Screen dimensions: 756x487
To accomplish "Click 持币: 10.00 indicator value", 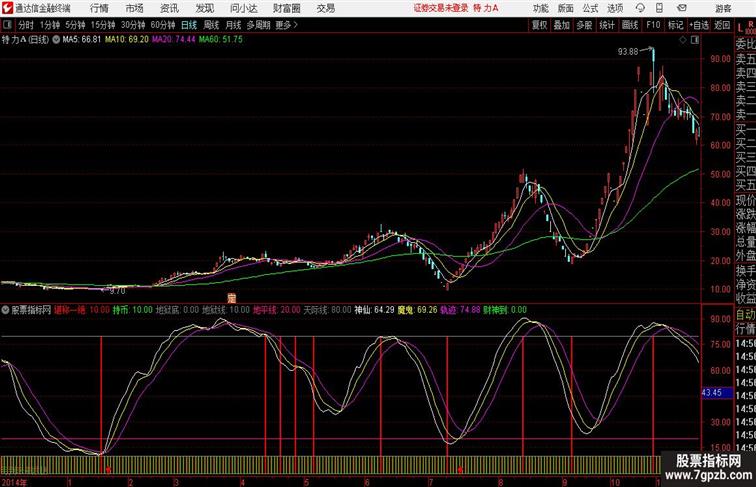I will [133, 310].
